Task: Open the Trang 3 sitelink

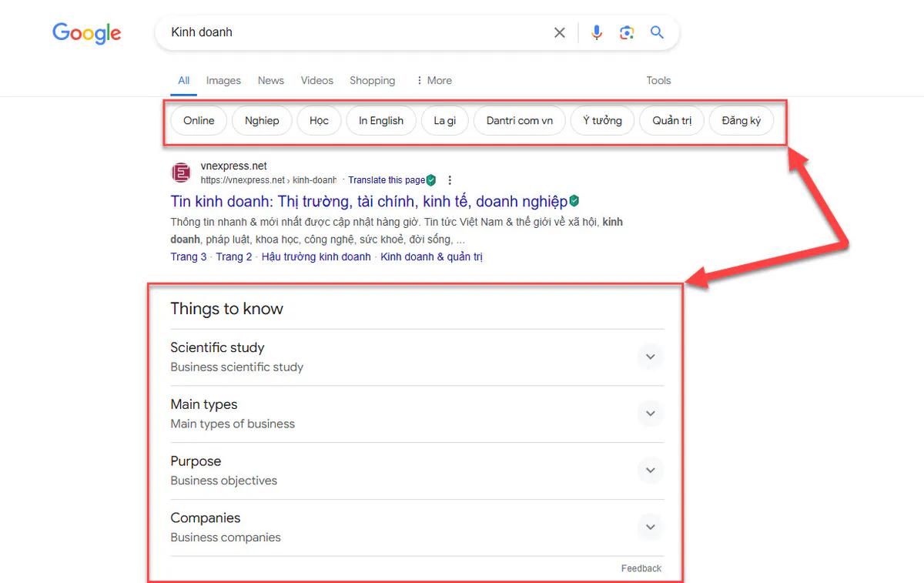Action: coord(189,256)
